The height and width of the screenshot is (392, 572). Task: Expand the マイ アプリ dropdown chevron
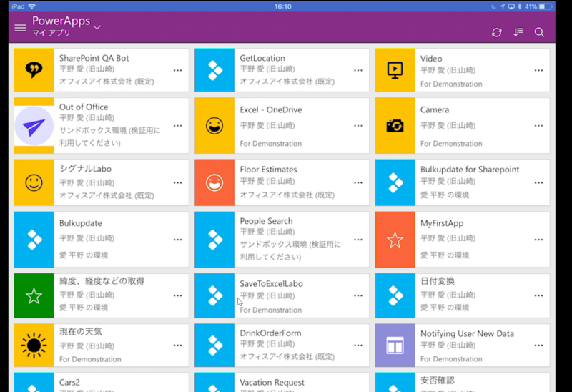pyautogui.click(x=97, y=27)
